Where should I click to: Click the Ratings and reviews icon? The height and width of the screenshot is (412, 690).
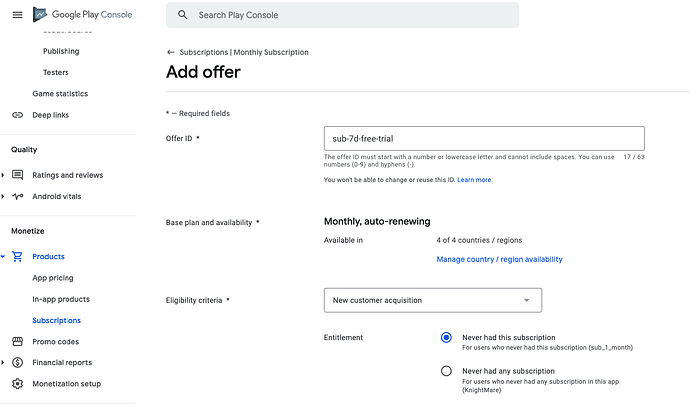(17, 175)
